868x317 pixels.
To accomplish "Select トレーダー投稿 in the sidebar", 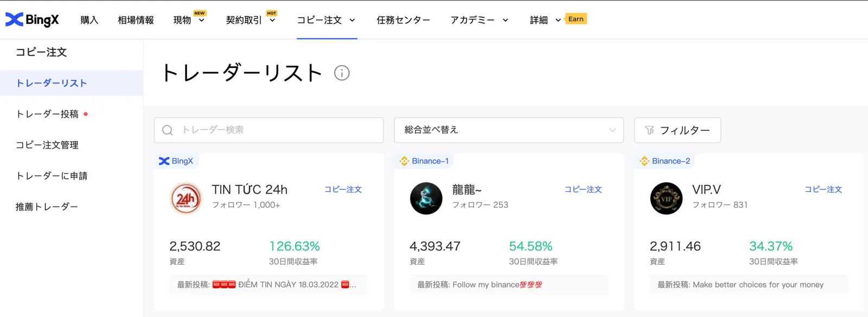I will (x=47, y=114).
